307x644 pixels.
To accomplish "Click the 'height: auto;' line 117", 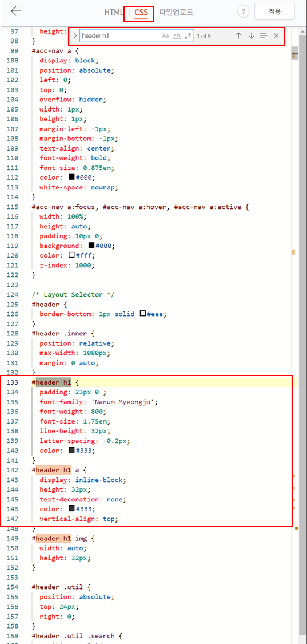I will click(x=65, y=226).
